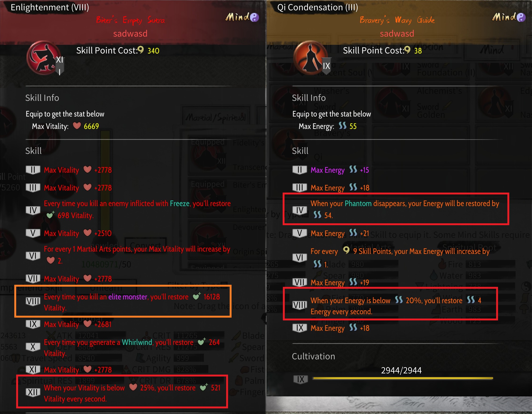
Task: Open the Enlightenment (VIII) title tab
Action: click(50, 7)
